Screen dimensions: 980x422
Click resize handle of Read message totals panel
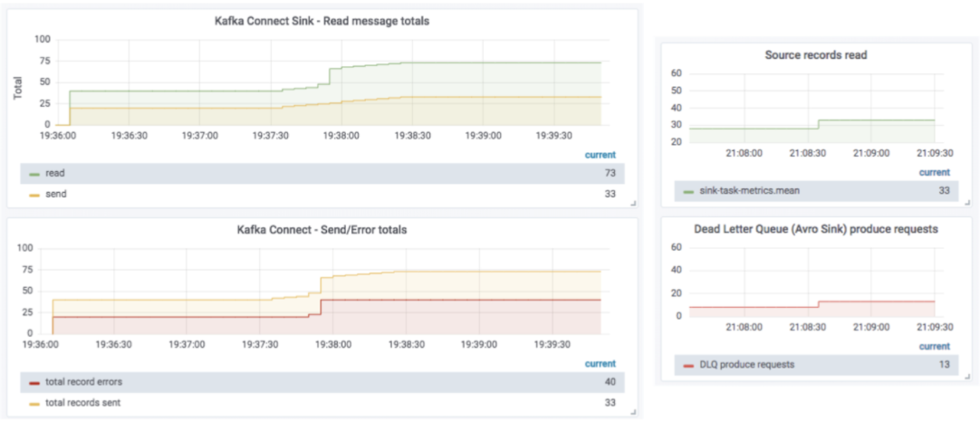pyautogui.click(x=633, y=203)
